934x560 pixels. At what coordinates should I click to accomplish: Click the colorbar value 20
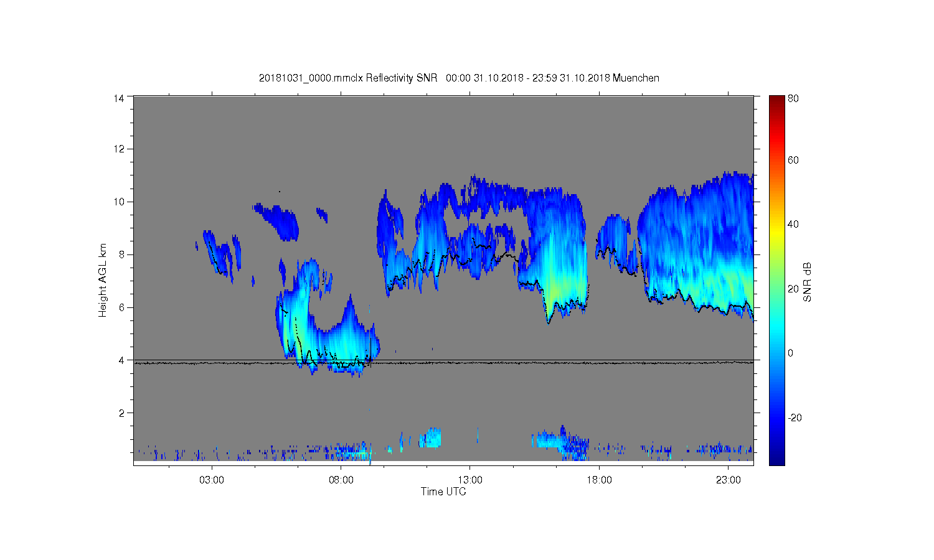pyautogui.click(x=793, y=289)
